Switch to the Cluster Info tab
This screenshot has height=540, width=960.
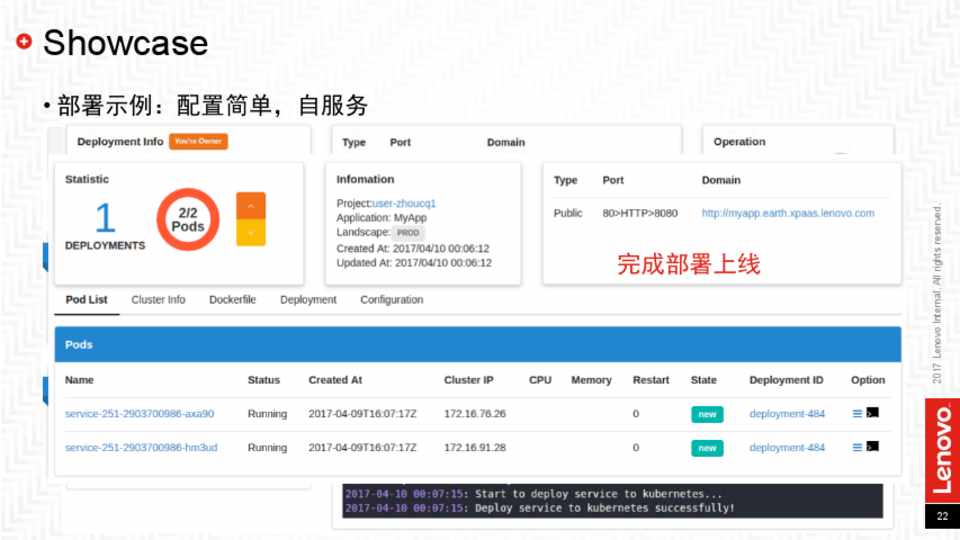click(158, 300)
